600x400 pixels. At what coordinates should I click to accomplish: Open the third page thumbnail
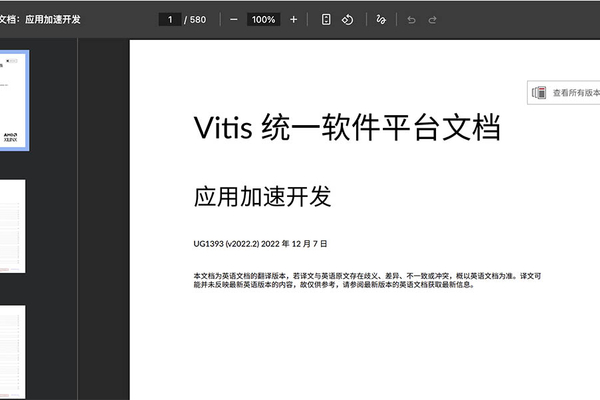14,350
